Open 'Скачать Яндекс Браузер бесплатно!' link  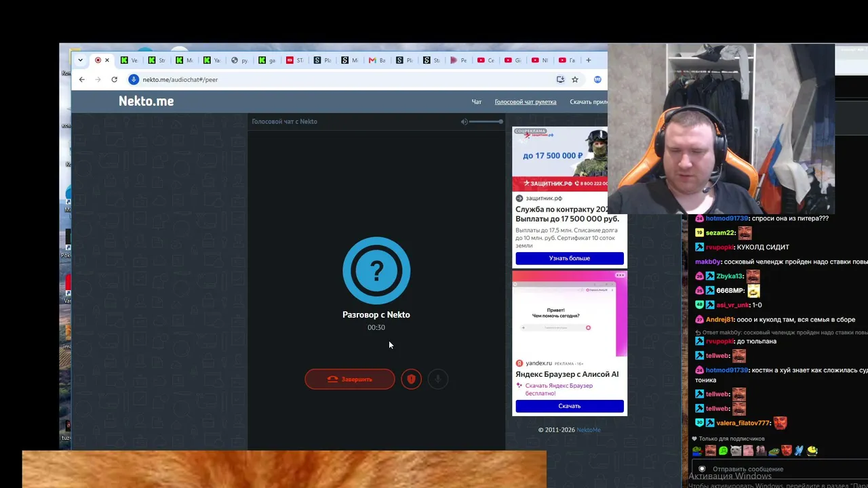[559, 389]
